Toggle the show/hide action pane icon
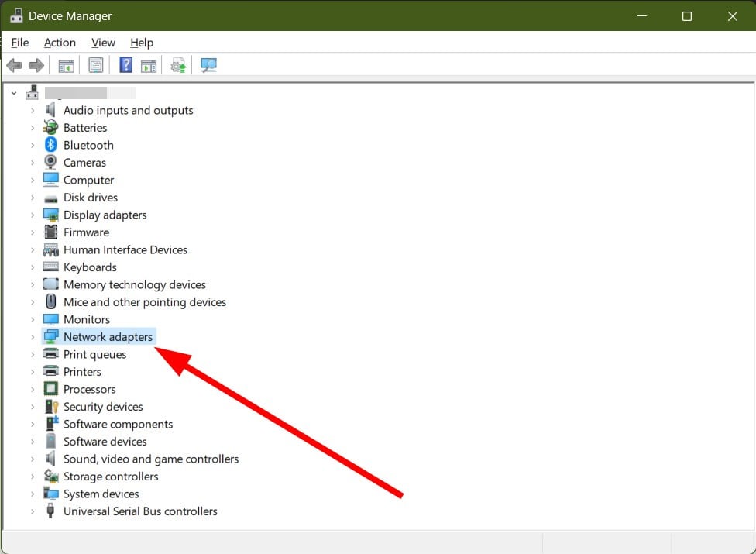Image resolution: width=756 pixels, height=554 pixels. click(x=149, y=66)
